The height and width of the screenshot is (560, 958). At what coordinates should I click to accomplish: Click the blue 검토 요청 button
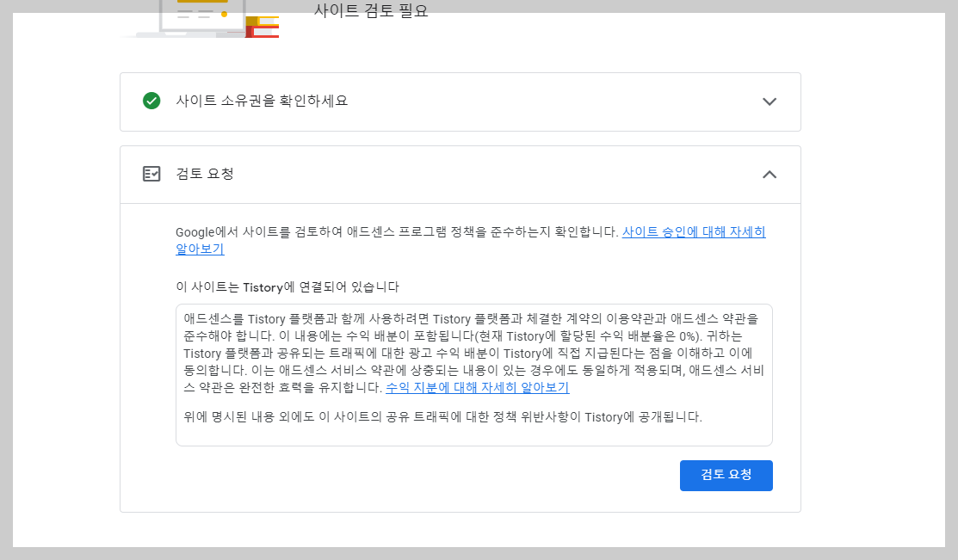(x=726, y=475)
